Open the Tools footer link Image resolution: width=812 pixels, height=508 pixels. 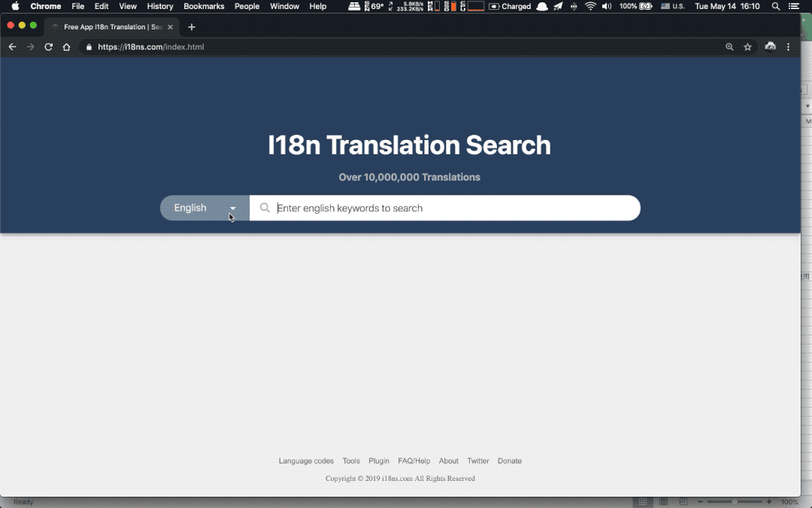click(x=351, y=461)
